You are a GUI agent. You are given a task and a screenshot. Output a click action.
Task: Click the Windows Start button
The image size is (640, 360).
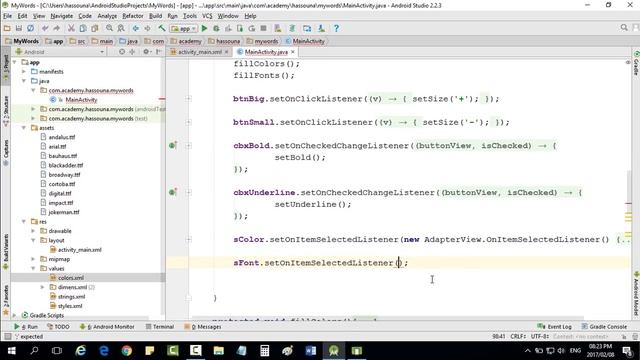[11, 351]
